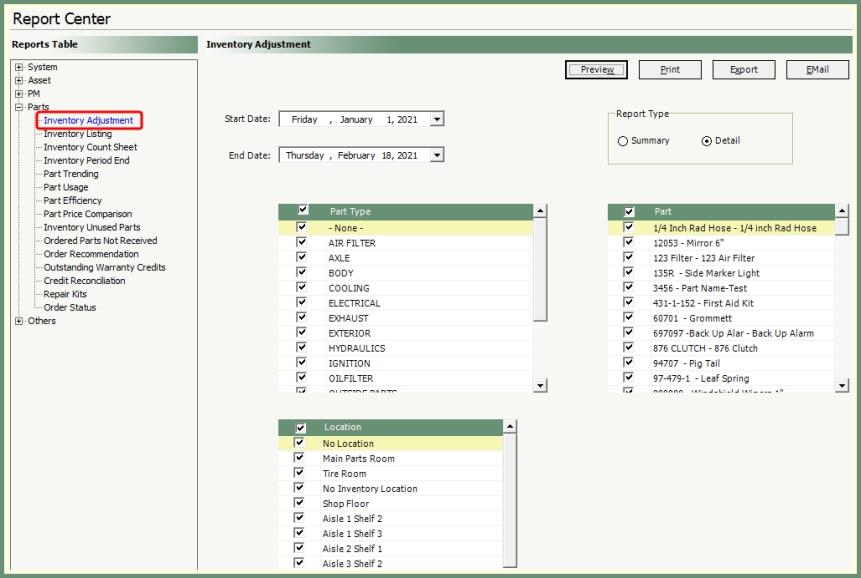Click the Preview button
This screenshot has width=861, height=578.
[596, 70]
